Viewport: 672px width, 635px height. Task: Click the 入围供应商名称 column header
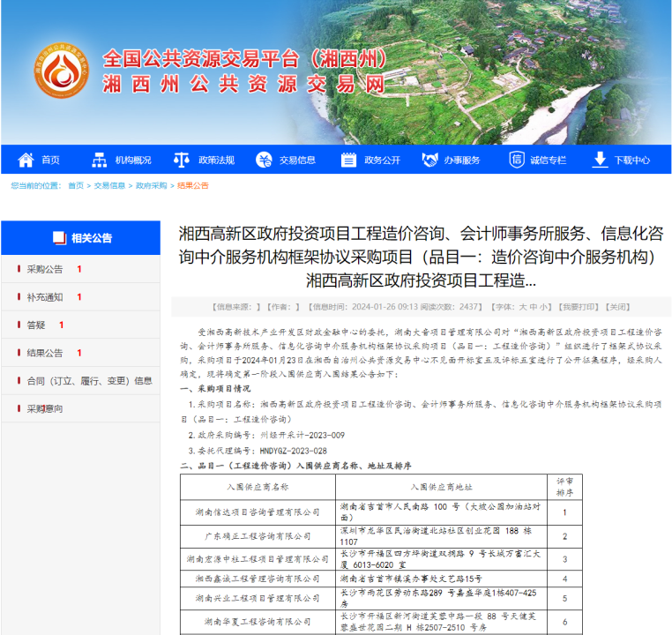[x=258, y=487]
